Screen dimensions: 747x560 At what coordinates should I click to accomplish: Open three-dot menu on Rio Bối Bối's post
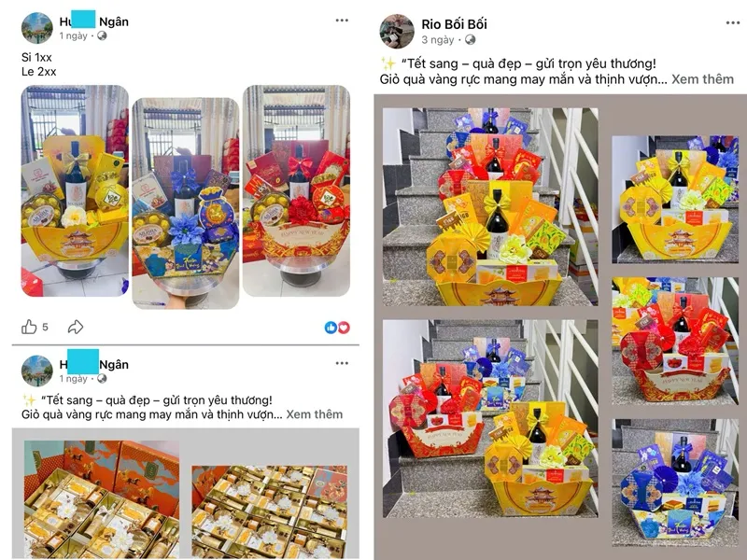pyautogui.click(x=733, y=22)
